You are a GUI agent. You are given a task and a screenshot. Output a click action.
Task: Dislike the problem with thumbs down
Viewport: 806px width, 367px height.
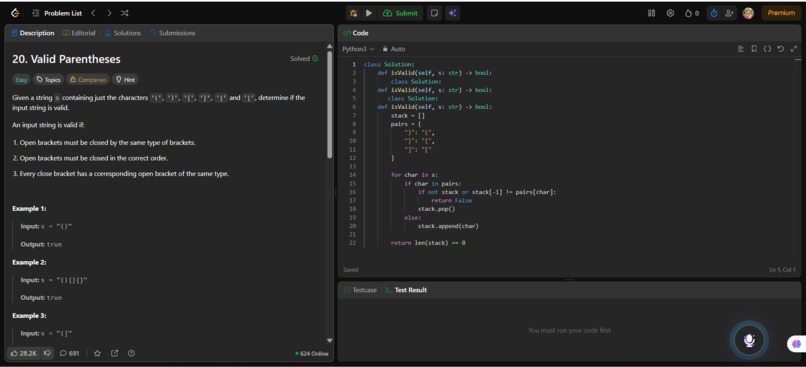coord(47,353)
